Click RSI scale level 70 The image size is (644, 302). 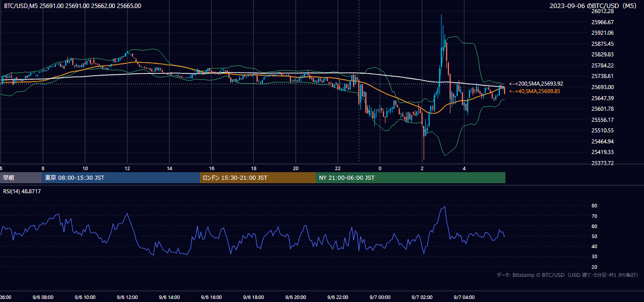[x=594, y=216]
